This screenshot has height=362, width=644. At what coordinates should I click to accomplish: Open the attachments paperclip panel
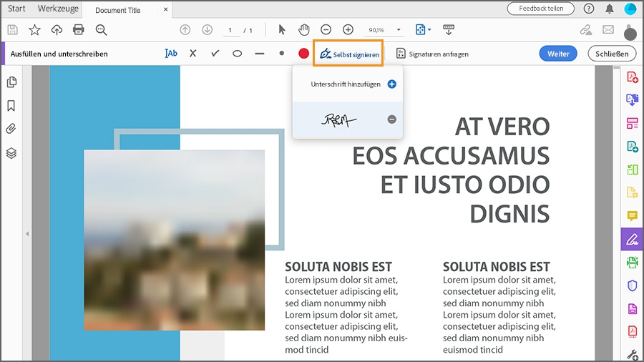11,129
